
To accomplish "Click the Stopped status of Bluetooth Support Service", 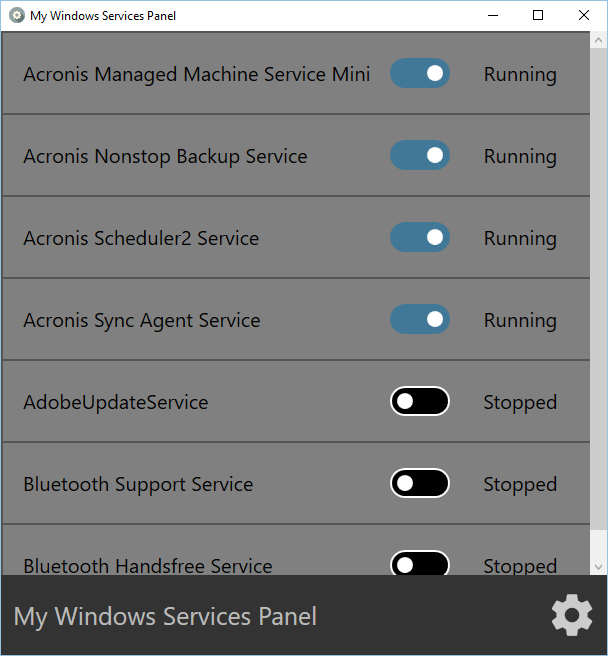I will click(x=520, y=484).
